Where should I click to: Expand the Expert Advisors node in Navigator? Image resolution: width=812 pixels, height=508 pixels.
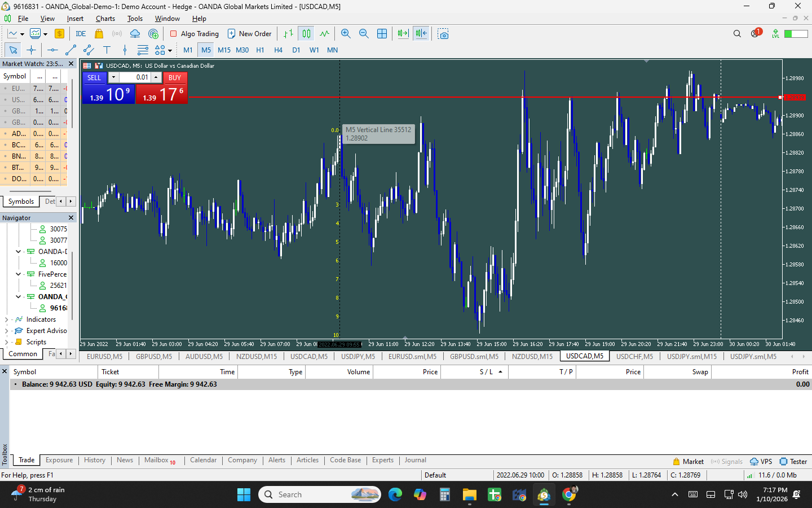[x=7, y=331]
